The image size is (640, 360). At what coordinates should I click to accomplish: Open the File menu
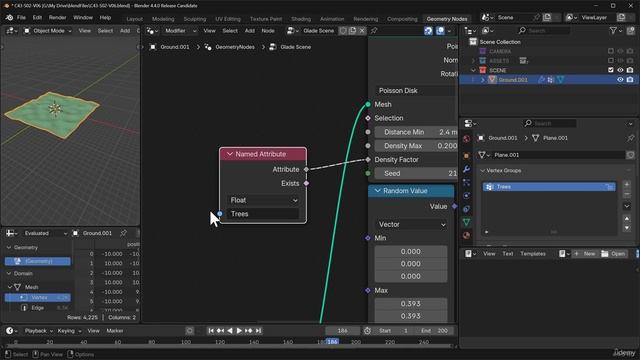(21, 18)
